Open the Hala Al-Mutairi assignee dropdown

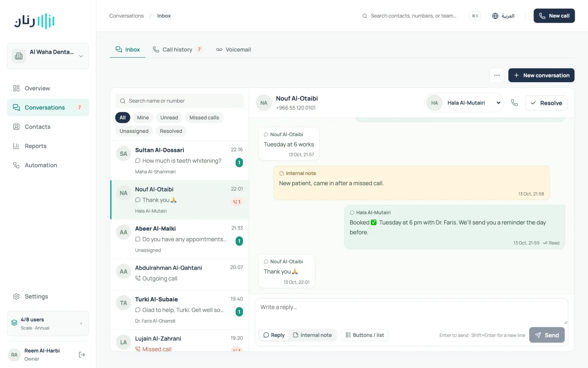(464, 103)
